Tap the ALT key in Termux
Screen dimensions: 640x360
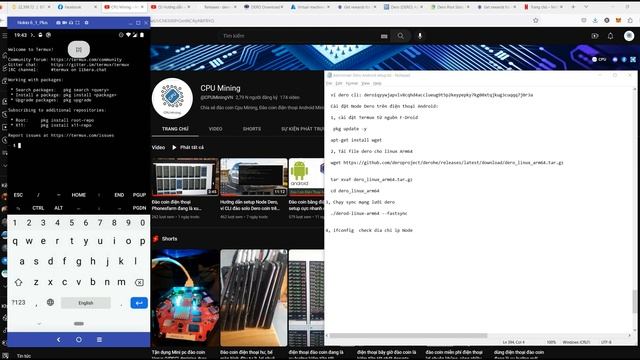tap(58, 208)
